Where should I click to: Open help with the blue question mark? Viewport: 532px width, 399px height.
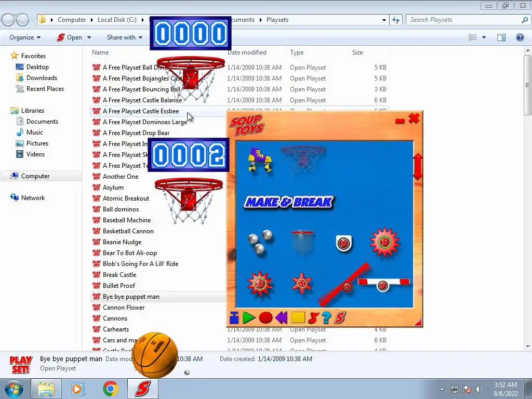tap(326, 318)
